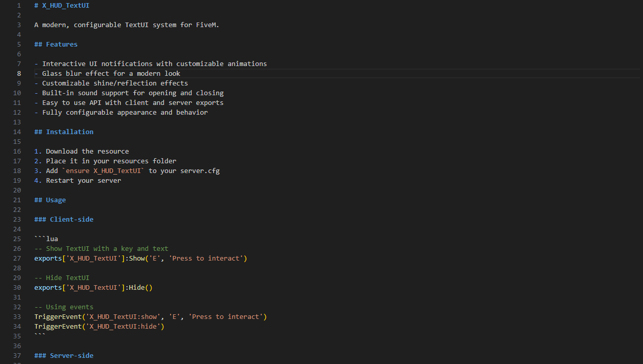This screenshot has width=643, height=364.
Task: Click the TriggerEvent 'X_HUD_TextUI:hide' line
Action: 99,326
